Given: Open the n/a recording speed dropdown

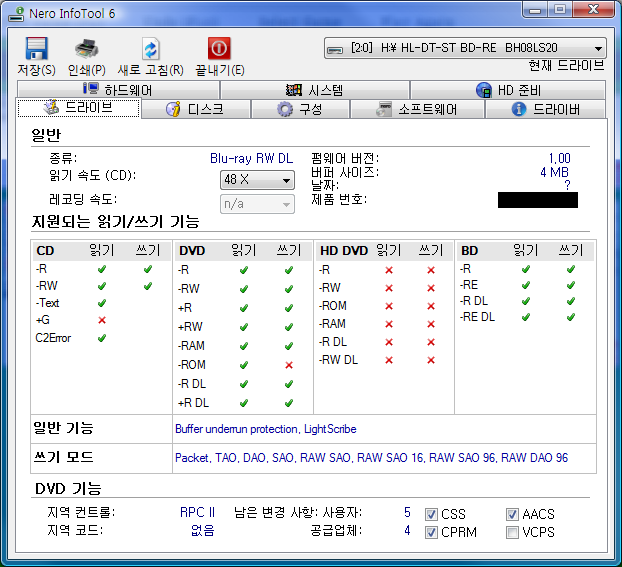Looking at the screenshot, I should pos(257,204).
